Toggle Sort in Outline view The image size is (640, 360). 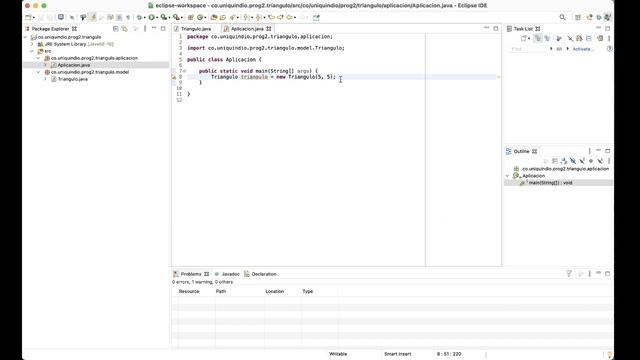coord(564,161)
